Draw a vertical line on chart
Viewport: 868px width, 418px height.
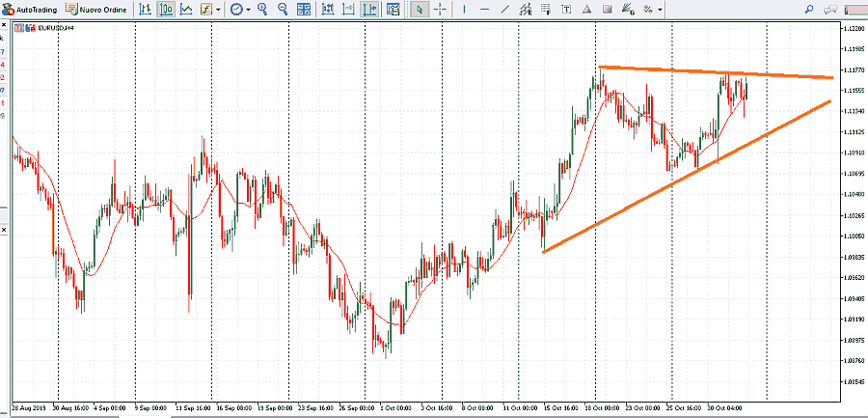[464, 10]
